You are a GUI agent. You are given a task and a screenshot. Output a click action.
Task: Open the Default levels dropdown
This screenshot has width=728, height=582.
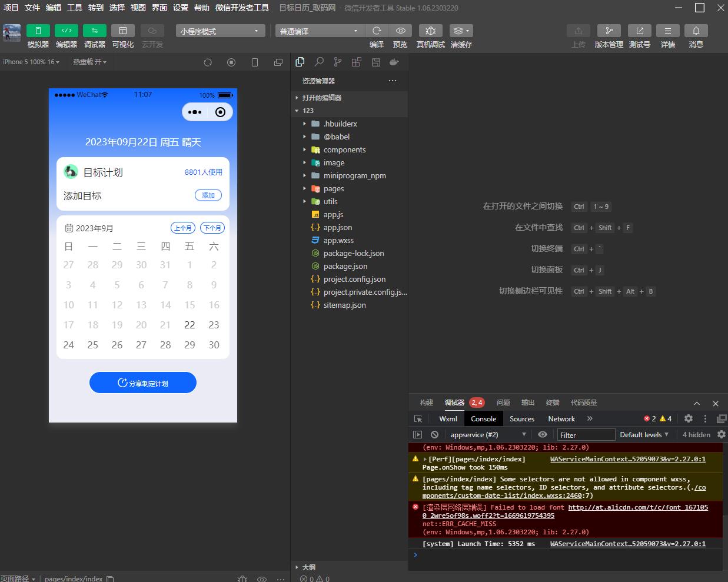(x=644, y=435)
